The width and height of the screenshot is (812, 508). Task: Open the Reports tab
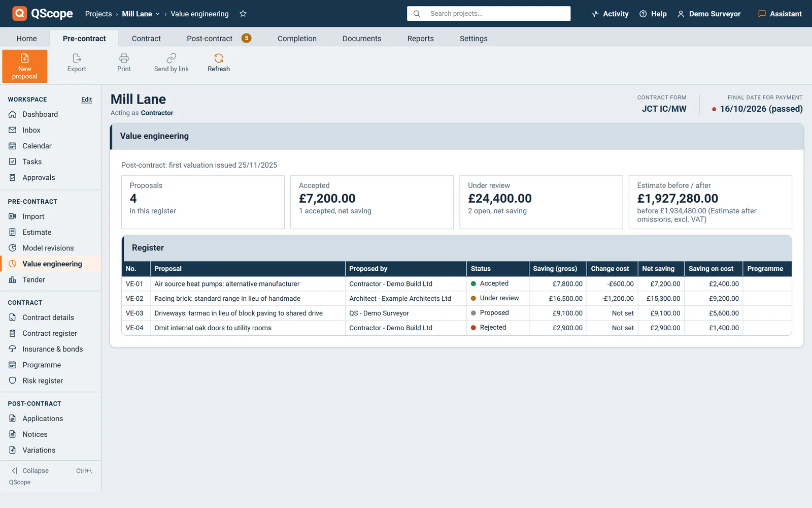click(x=420, y=39)
